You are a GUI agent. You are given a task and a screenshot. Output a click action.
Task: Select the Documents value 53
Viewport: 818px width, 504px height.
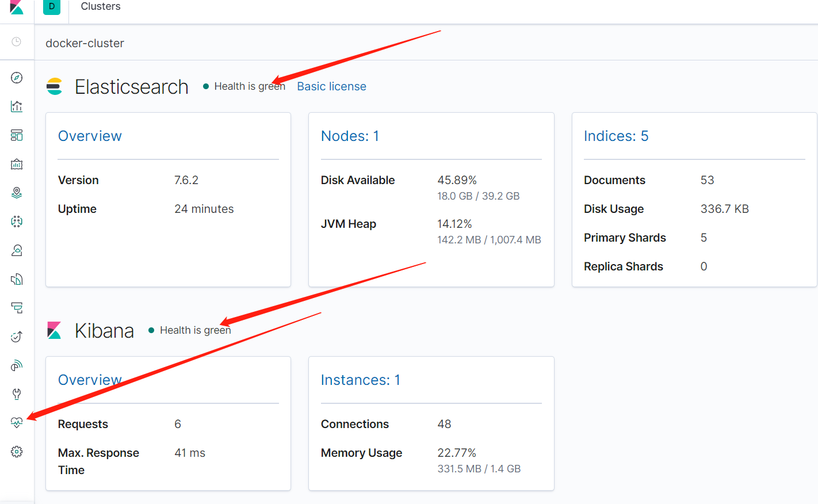click(x=707, y=180)
